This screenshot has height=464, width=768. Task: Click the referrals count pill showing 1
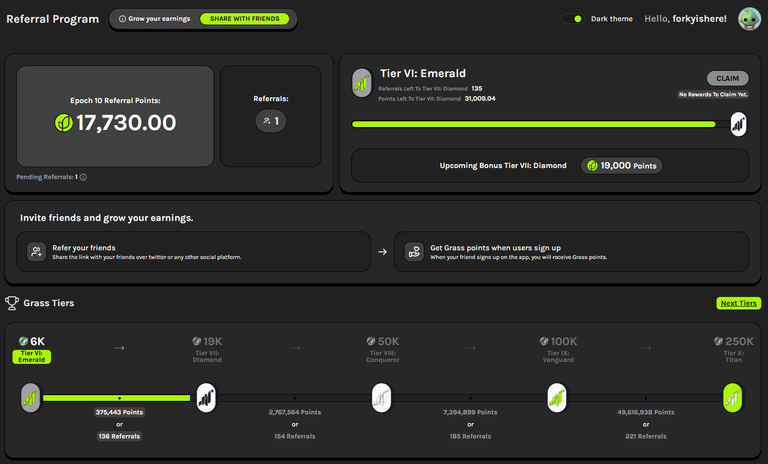tap(271, 121)
